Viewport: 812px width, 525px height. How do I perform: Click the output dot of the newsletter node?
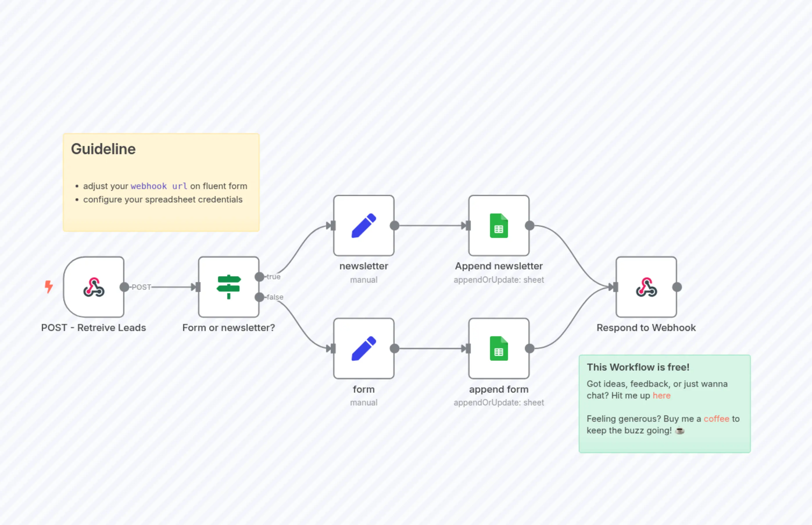pyautogui.click(x=394, y=225)
